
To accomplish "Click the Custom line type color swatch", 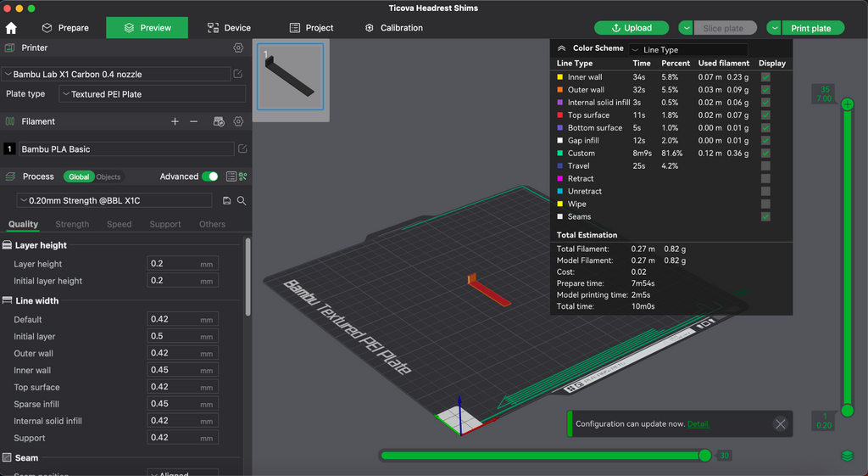I will pyautogui.click(x=559, y=153).
